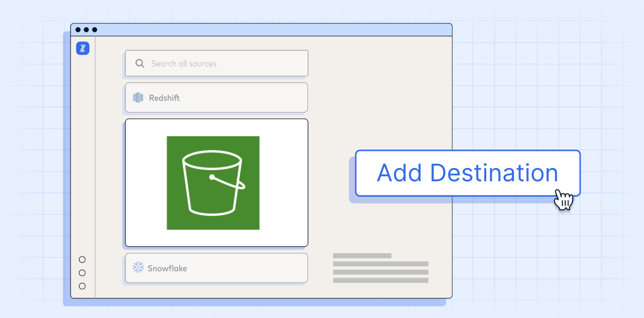Click the Snowflake logo icon

[x=138, y=267]
